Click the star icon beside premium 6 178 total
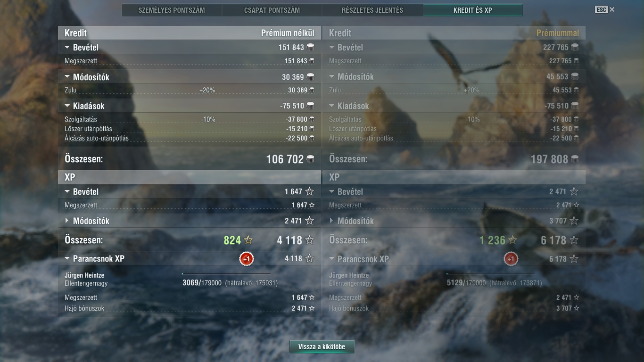The image size is (644, 362). coord(574,240)
